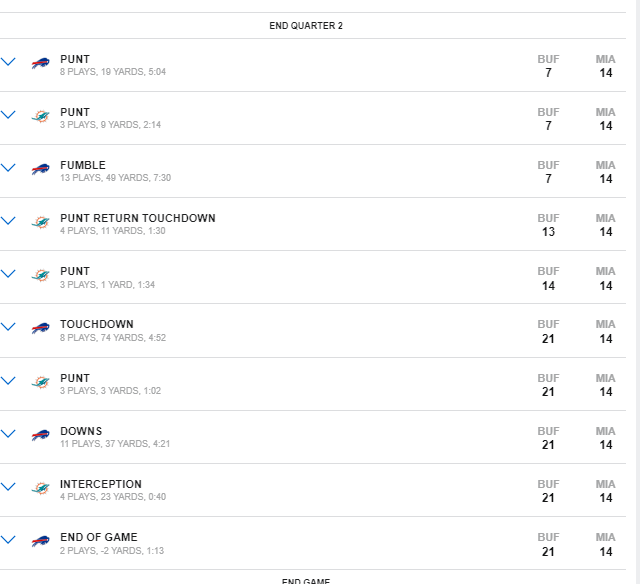The width and height of the screenshot is (640, 584).
Task: Click the END QUARTER 2 header
Action: pos(306,26)
